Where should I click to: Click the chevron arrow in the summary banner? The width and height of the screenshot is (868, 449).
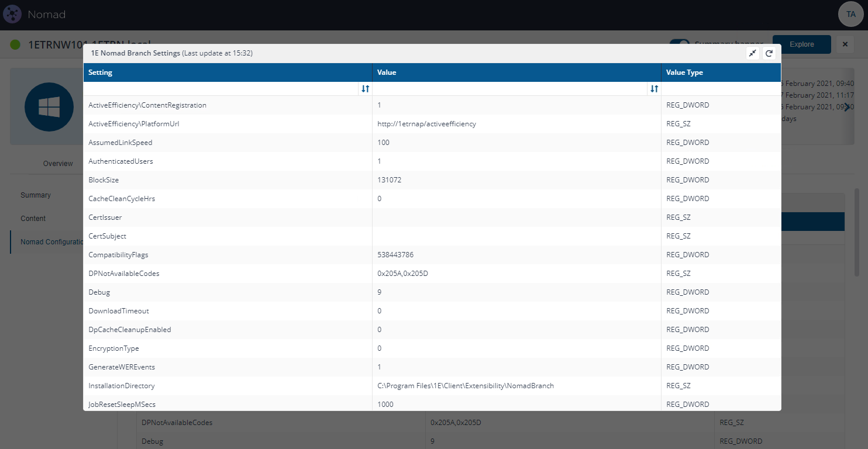846,107
